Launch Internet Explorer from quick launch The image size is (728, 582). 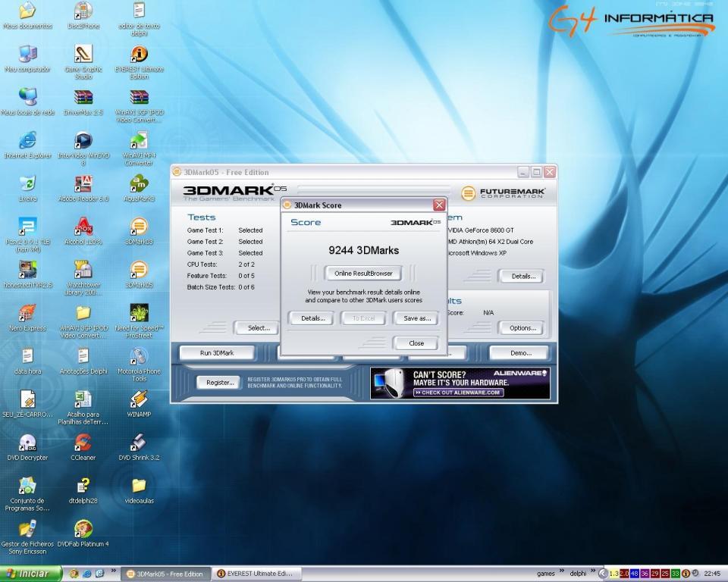click(x=86, y=574)
